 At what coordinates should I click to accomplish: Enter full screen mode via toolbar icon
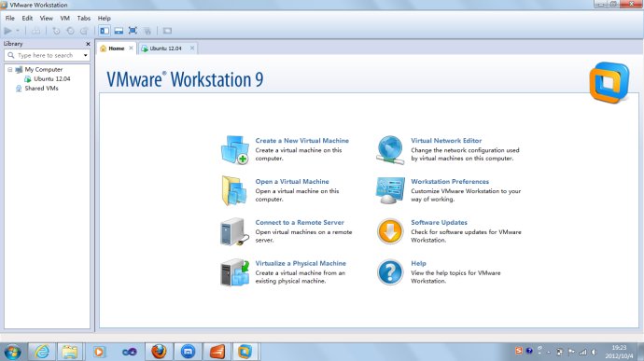point(133,31)
